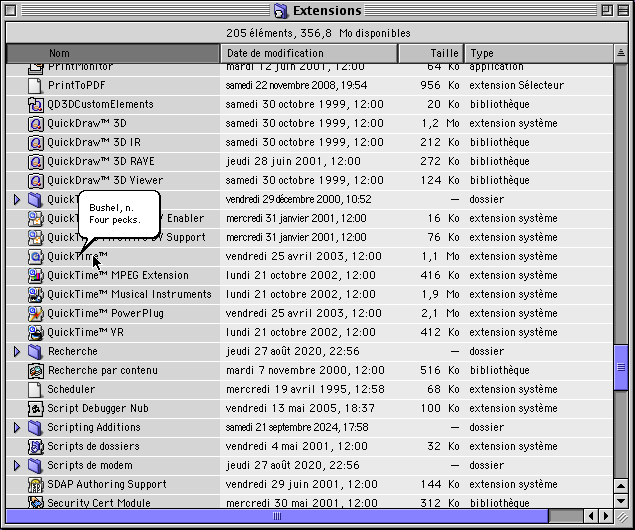Click the 516 Ko size value
Image resolution: width=635 pixels, height=530 pixels.
point(440,370)
